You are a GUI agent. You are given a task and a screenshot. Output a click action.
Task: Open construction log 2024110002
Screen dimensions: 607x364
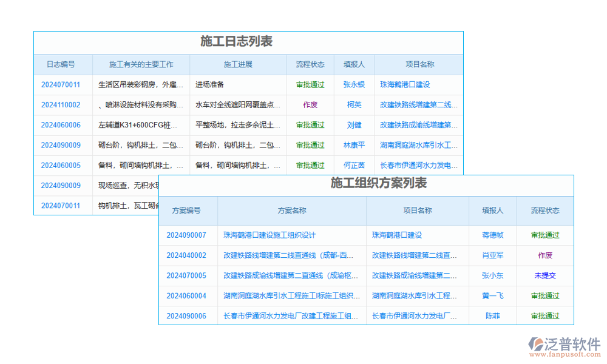tap(61, 104)
